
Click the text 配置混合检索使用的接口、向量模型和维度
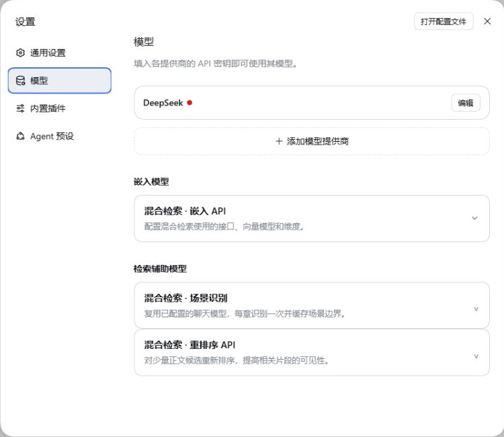pyautogui.click(x=224, y=227)
